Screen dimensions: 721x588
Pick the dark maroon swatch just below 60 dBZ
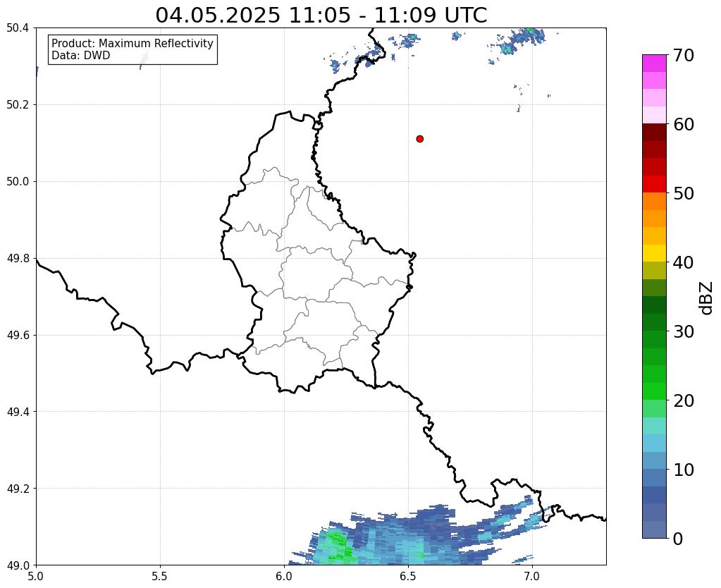[x=654, y=133]
